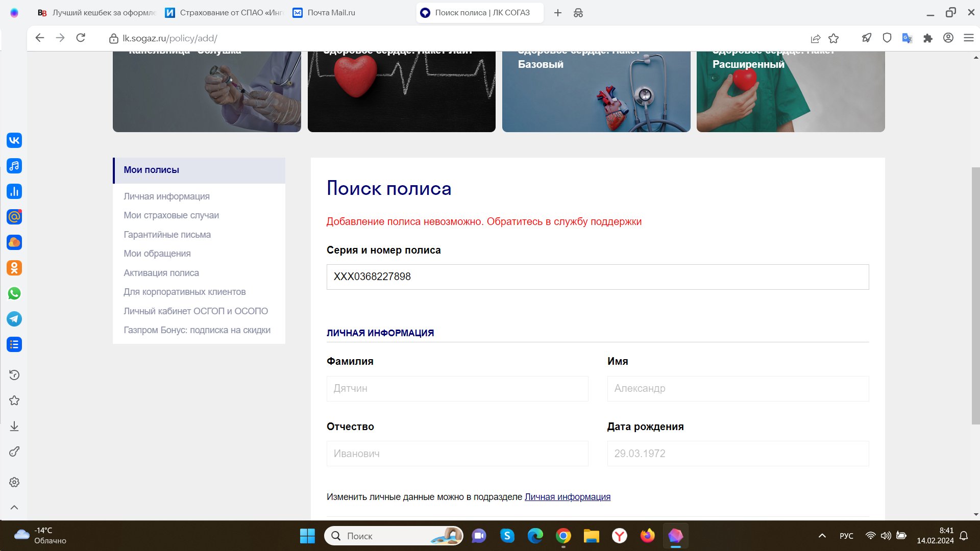The width and height of the screenshot is (980, 551).
Task: Open Личная информация link in text
Action: coord(567,497)
